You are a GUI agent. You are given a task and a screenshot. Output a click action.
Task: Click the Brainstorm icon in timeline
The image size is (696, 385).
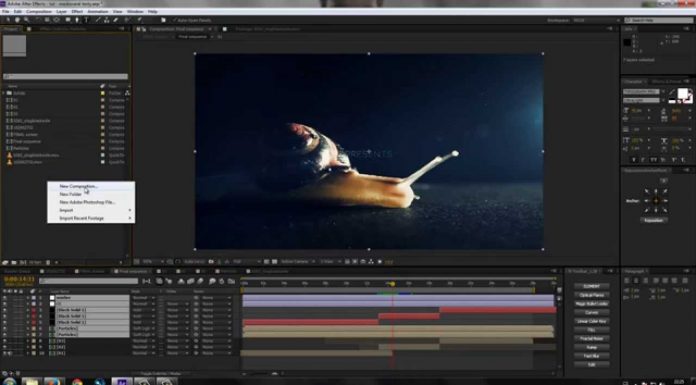pyautogui.click(x=212, y=281)
